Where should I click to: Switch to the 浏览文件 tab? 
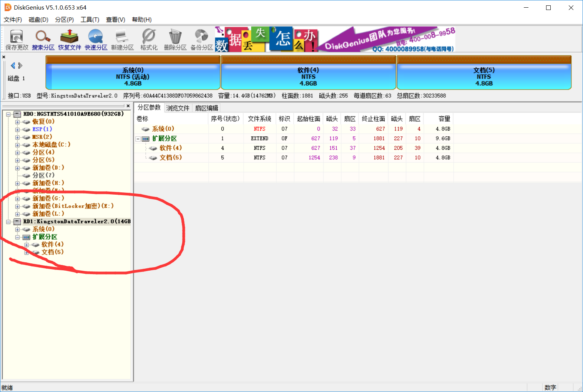(178, 108)
